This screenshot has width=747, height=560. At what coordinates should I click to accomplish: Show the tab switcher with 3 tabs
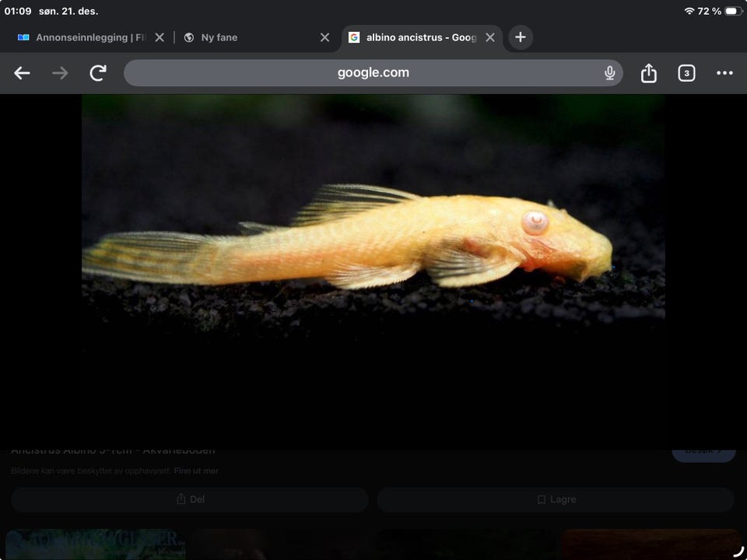click(x=686, y=73)
